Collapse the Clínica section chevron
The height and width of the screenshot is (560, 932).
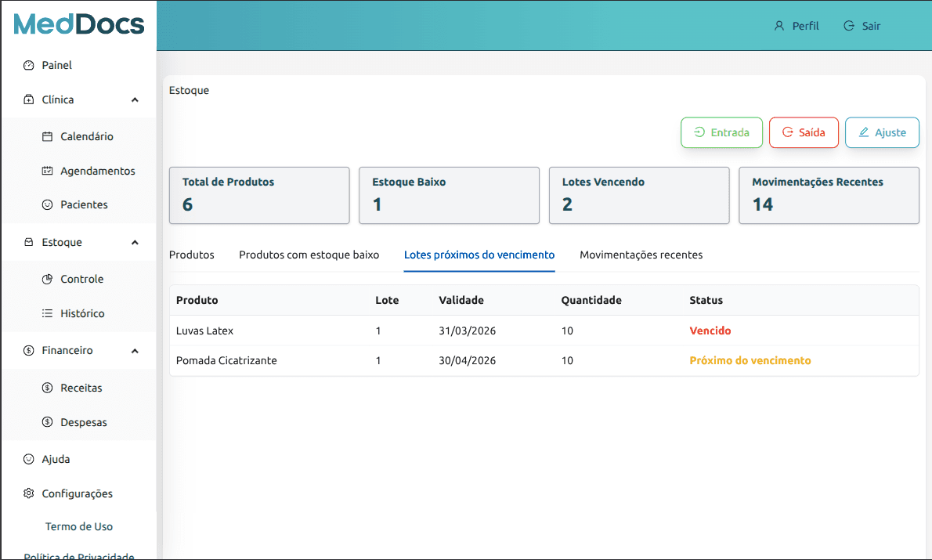135,100
